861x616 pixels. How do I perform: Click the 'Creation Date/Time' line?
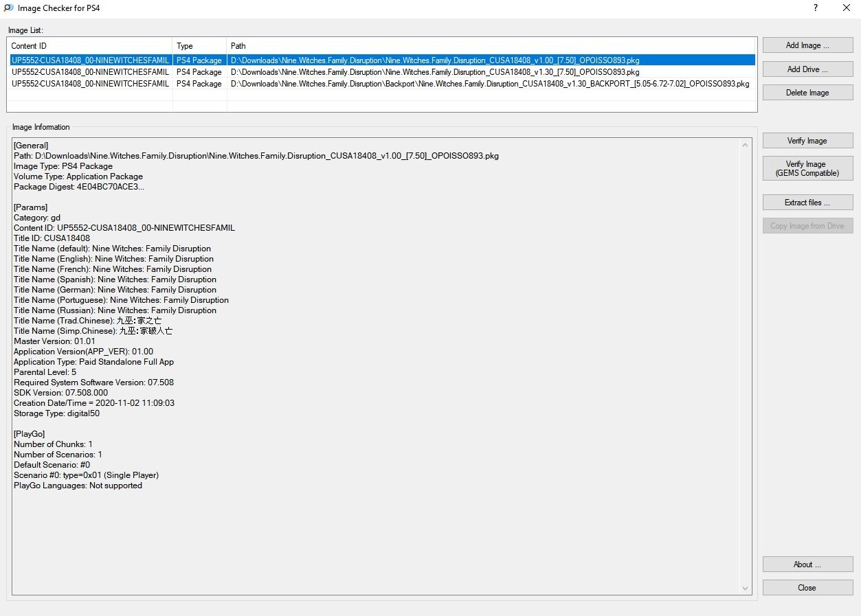coord(94,403)
